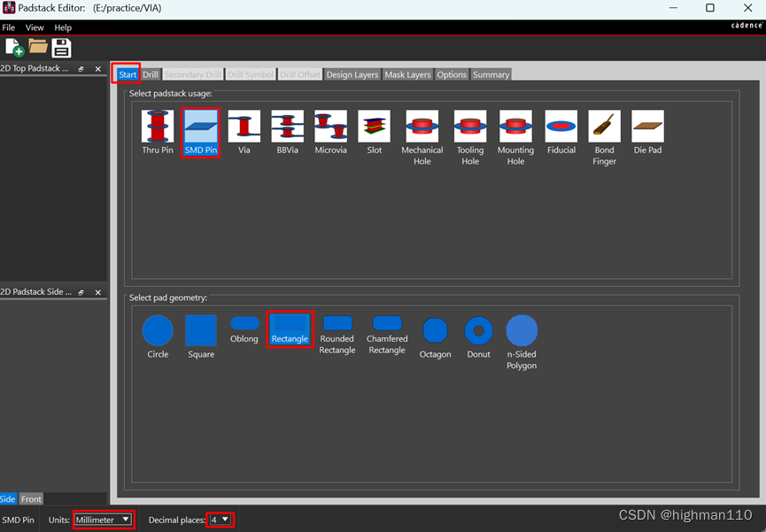
Task: Select the Fiducial padstack icon
Action: 561,127
